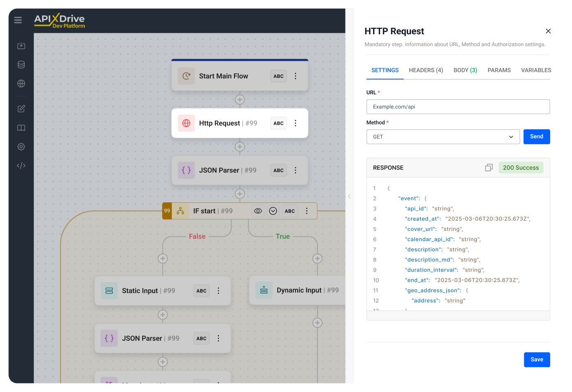Click the edit/pencil icon in the sidebar

(x=21, y=109)
